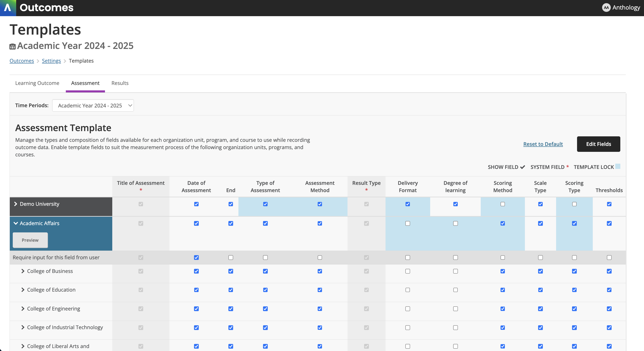Enable Scoring Method for Demo University

(503, 204)
